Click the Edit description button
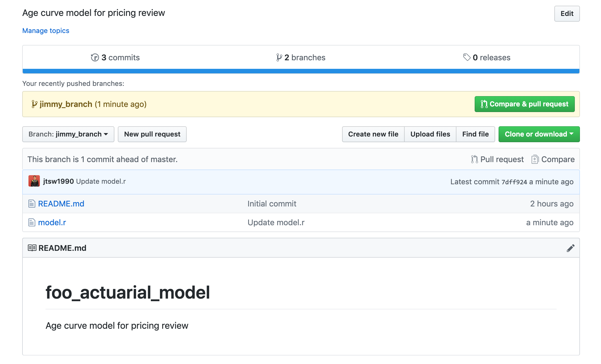This screenshot has width=601, height=364. click(x=567, y=14)
